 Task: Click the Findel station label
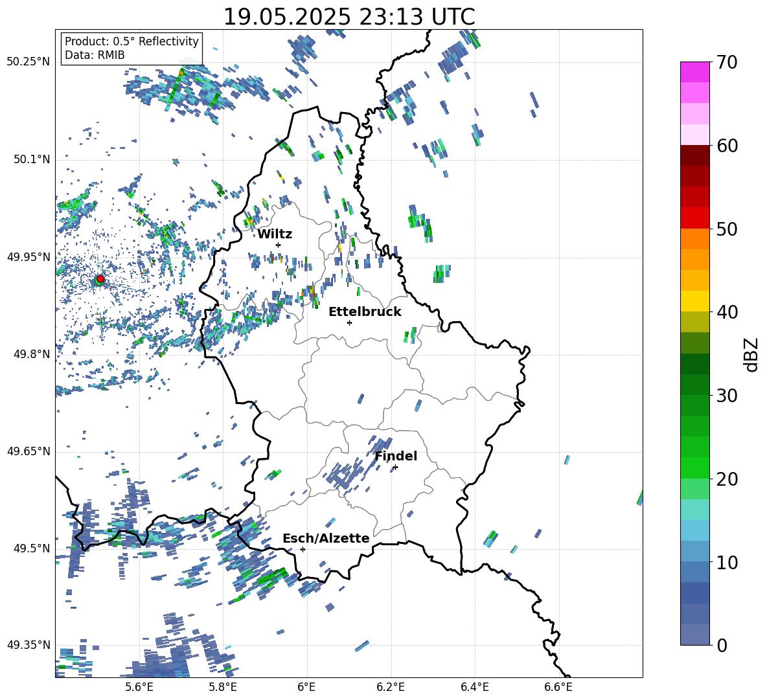click(x=396, y=456)
